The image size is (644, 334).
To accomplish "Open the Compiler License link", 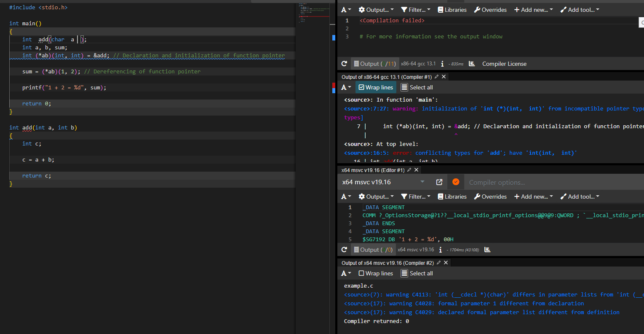I will (504, 63).
